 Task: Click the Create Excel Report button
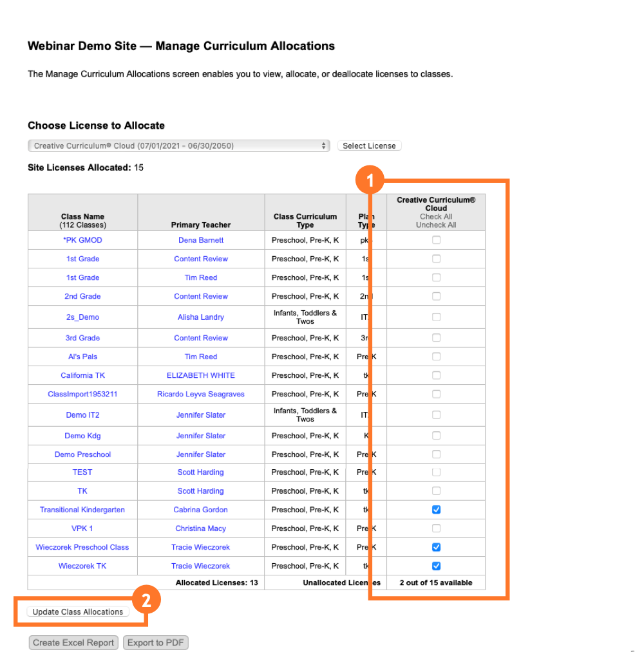coord(73,642)
